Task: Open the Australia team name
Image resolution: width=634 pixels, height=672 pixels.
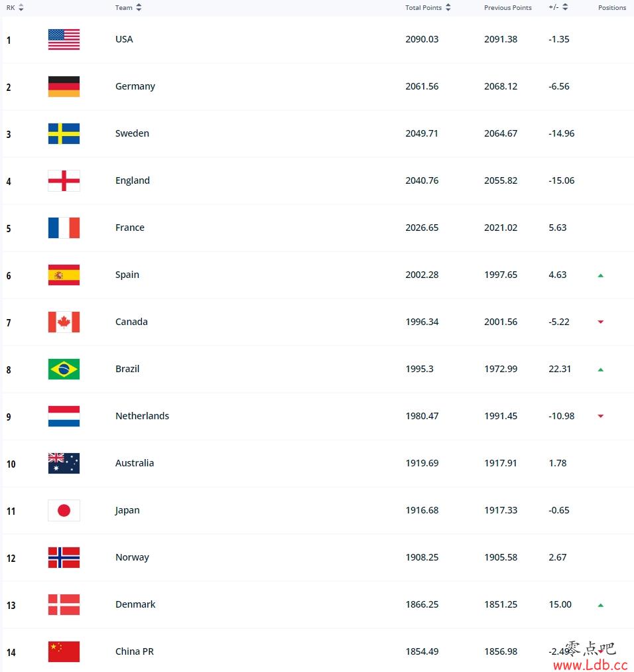Action: coord(135,463)
